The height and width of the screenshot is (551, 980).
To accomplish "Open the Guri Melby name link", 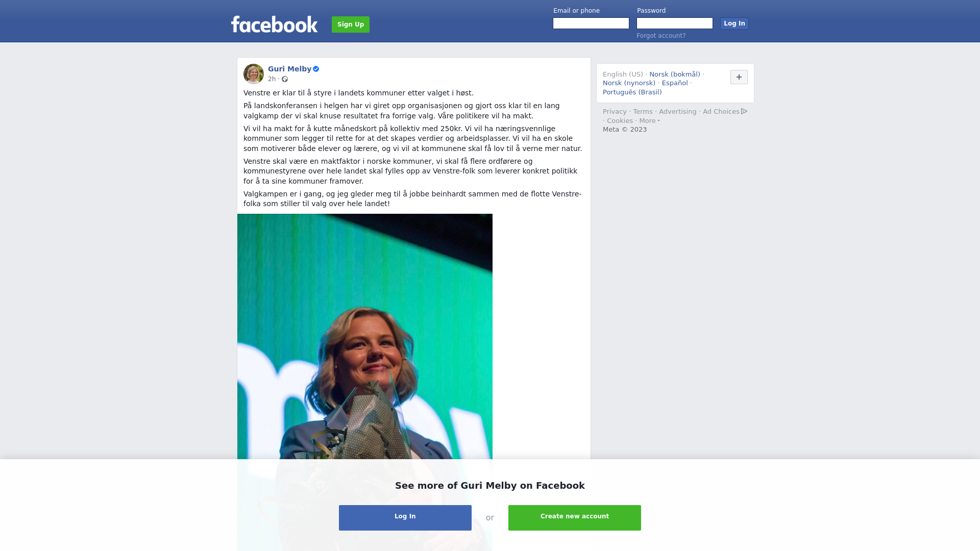I will 289,69.
